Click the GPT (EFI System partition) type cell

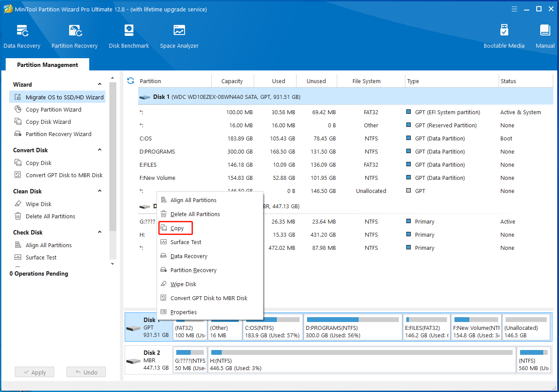[447, 112]
